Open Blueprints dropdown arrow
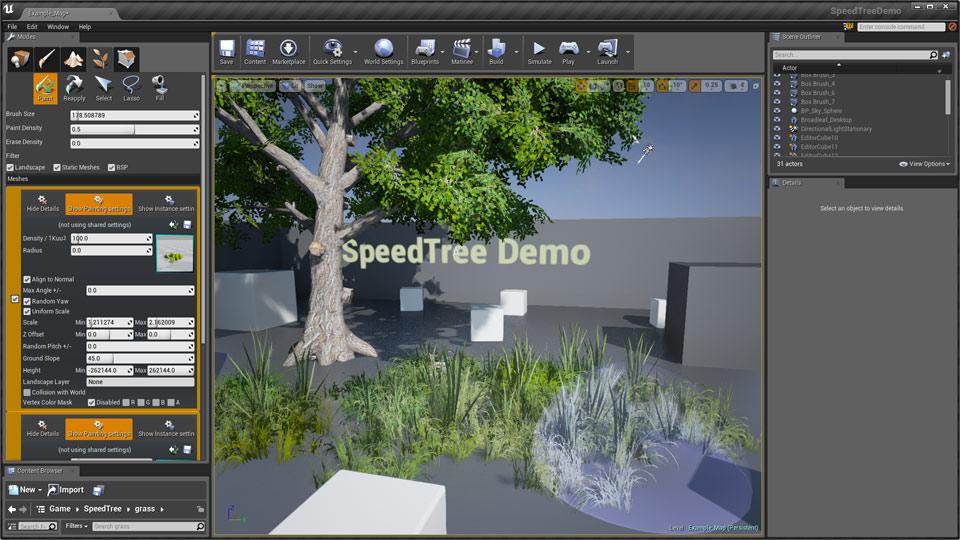 click(x=443, y=52)
